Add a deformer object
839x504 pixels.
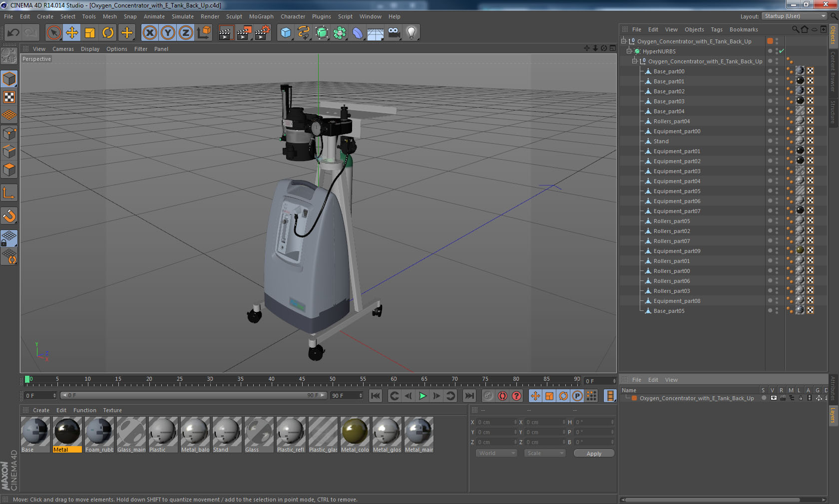[358, 33]
